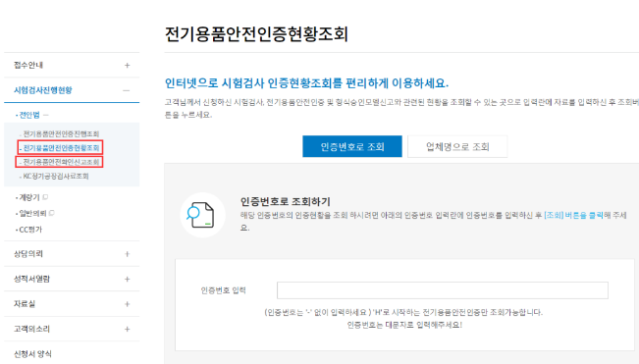The image size is (639, 364).
Task: Open 상담의뢰 sidebar menu
Action: coord(28,254)
